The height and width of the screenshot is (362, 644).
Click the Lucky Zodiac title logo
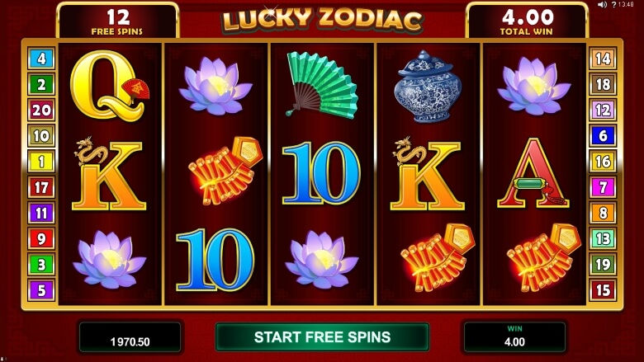click(x=322, y=19)
